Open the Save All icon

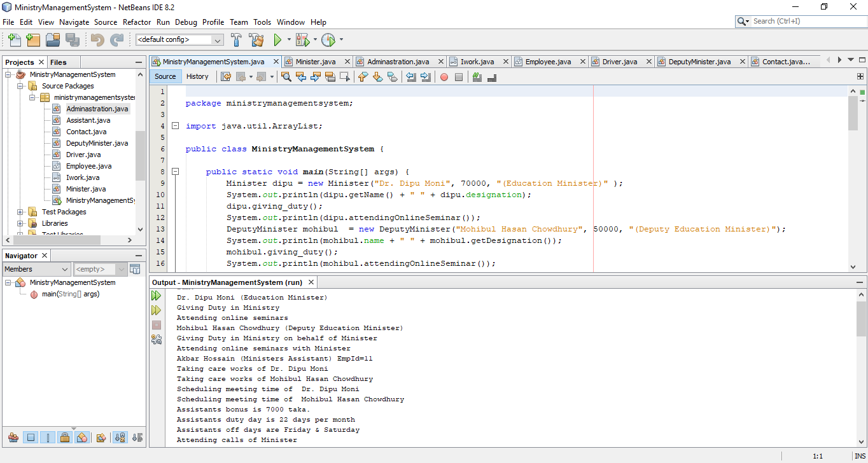pos(73,39)
